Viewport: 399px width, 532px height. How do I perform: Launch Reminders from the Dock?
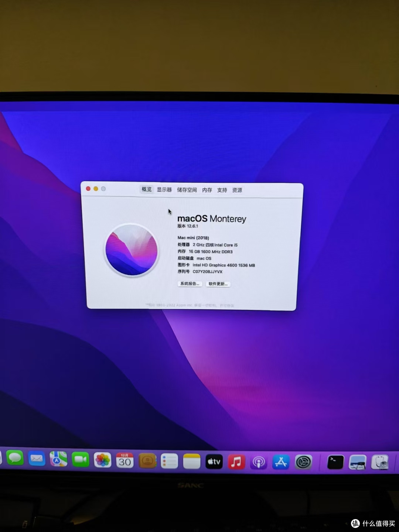(170, 461)
